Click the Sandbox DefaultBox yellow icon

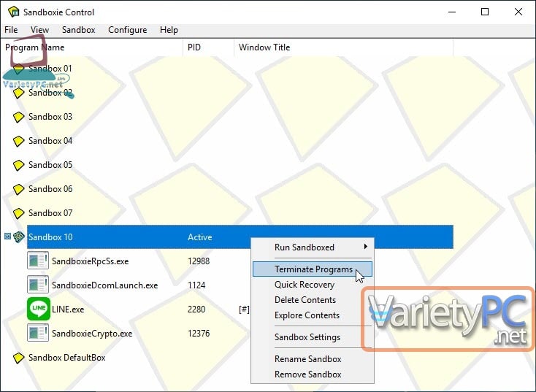tap(18, 358)
